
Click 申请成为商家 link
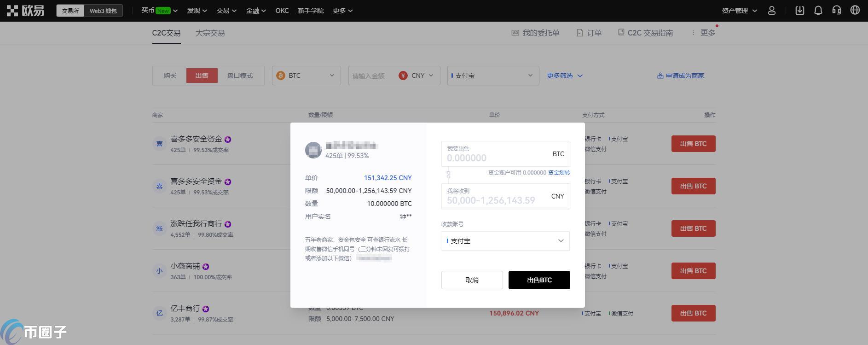pyautogui.click(x=681, y=76)
